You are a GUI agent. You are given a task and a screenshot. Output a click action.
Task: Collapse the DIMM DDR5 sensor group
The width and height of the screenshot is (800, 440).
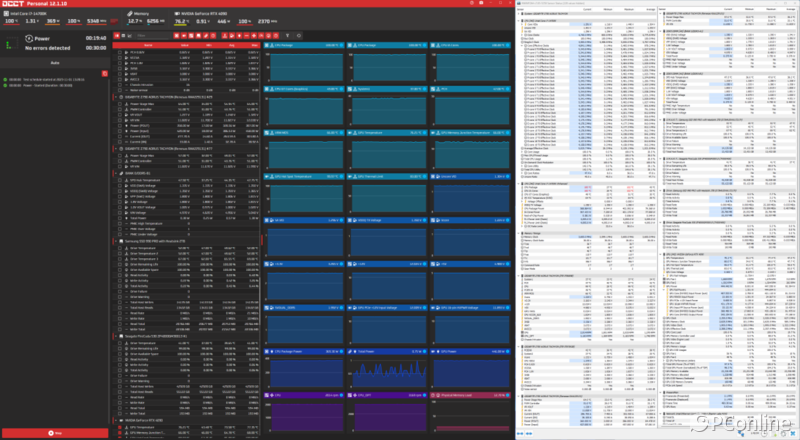pos(116,174)
